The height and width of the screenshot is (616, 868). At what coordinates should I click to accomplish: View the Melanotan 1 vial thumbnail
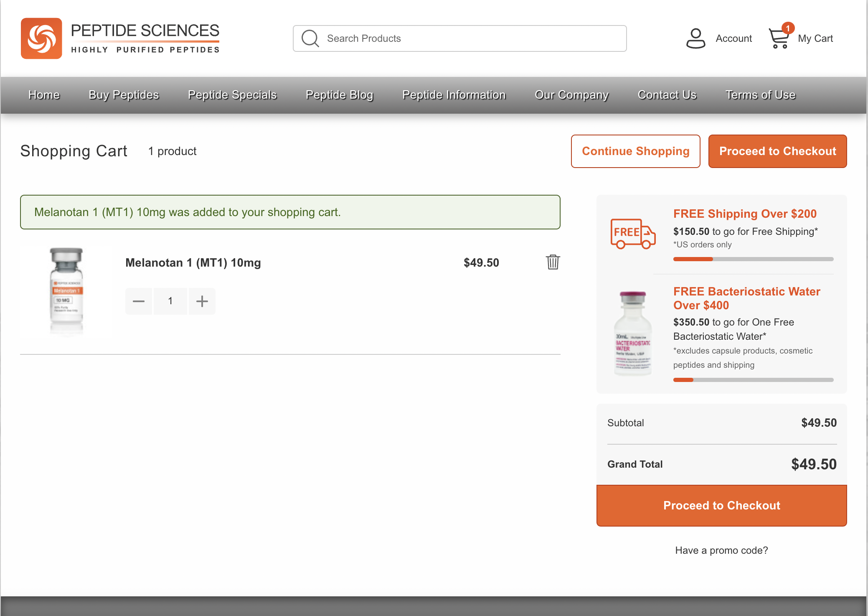[x=66, y=291]
